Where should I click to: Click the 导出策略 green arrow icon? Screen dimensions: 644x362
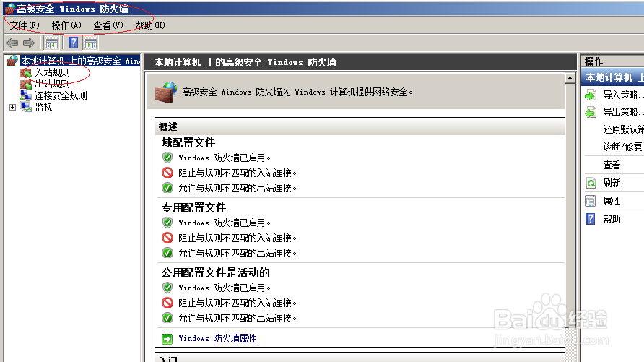tap(590, 112)
